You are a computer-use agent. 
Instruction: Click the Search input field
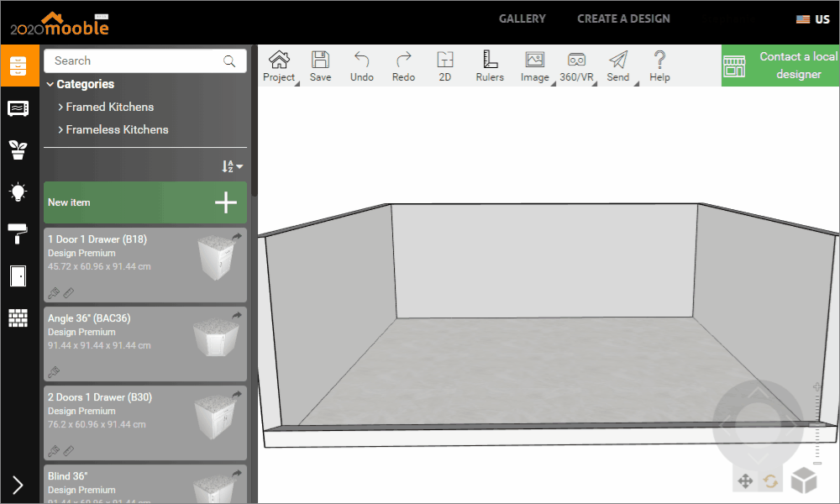(145, 61)
